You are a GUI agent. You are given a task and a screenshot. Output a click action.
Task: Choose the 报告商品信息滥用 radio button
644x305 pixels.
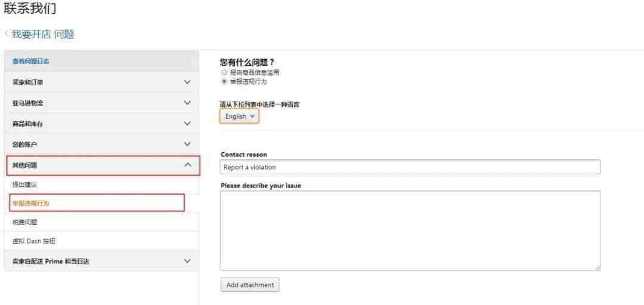coord(224,72)
